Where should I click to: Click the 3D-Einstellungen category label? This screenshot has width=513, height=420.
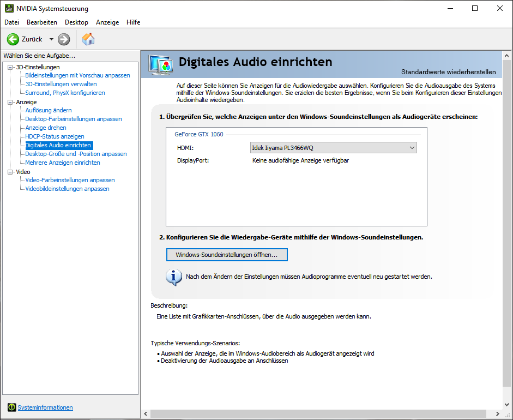38,67
